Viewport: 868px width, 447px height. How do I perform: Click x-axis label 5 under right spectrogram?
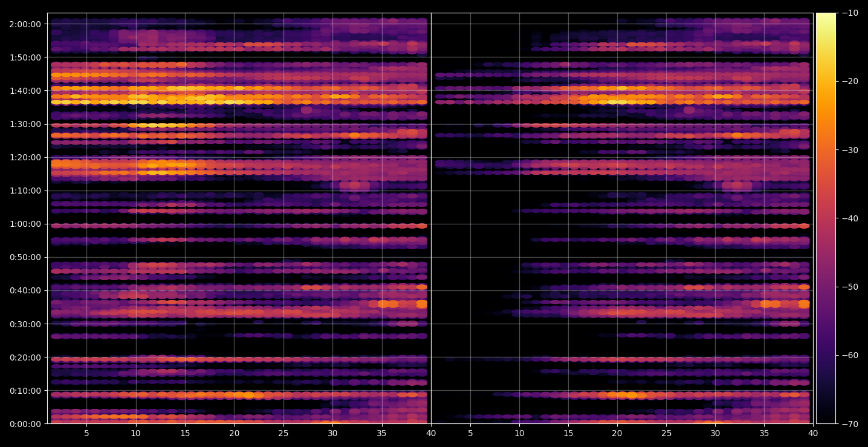tap(470, 433)
